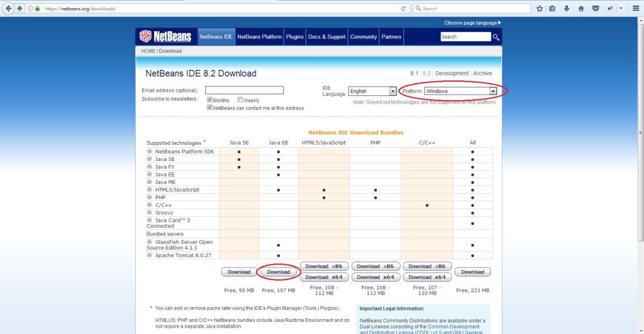644x334 pixels.
Task: Click the Common Development license link
Action: 454,327
